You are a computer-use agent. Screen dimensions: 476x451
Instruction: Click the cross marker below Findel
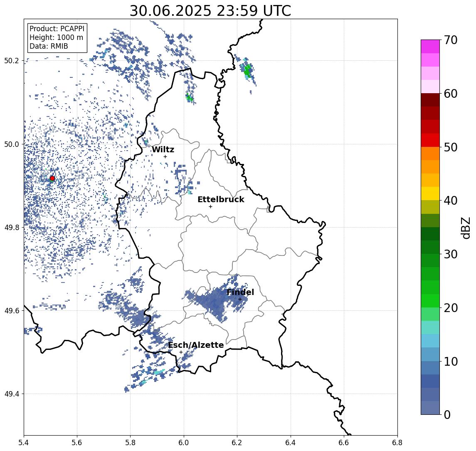[240, 300]
